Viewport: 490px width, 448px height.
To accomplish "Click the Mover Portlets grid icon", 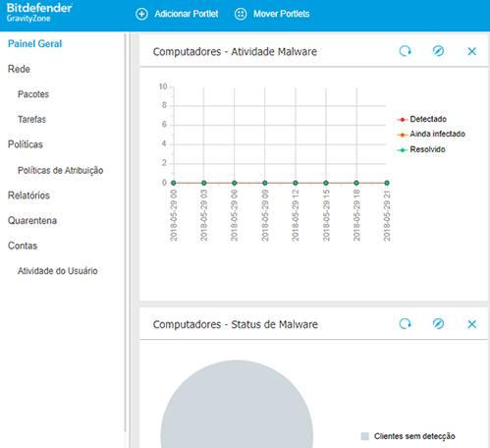I will [x=241, y=14].
